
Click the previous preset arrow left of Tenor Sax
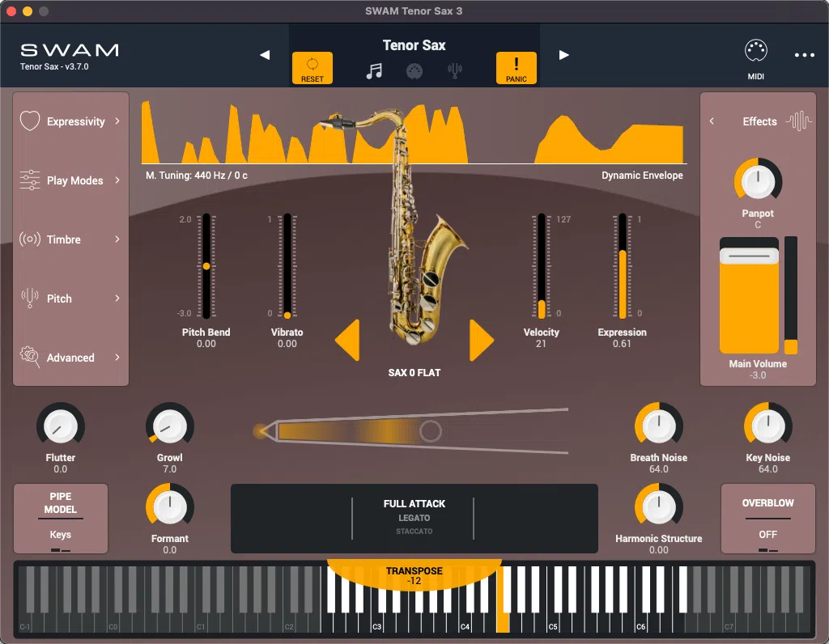coord(264,55)
